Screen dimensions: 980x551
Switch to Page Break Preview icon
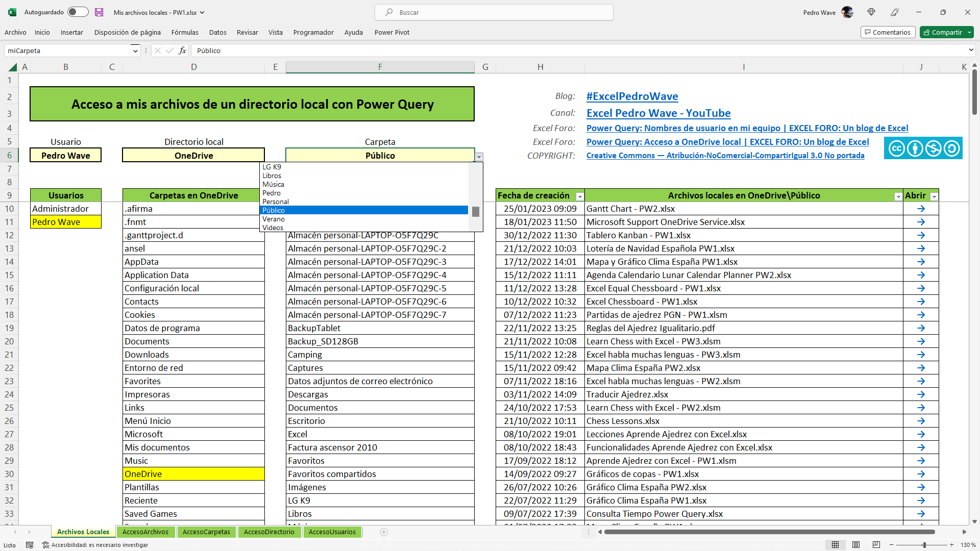[x=876, y=545]
